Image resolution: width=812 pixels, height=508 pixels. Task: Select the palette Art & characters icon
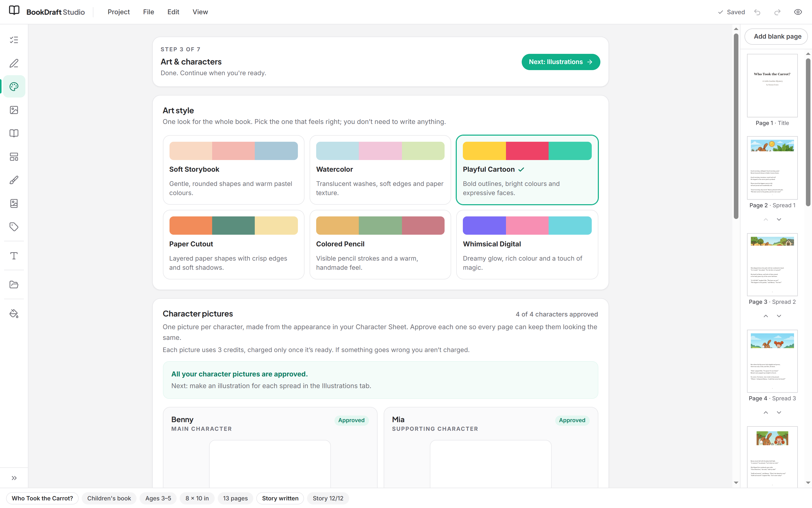tap(14, 87)
